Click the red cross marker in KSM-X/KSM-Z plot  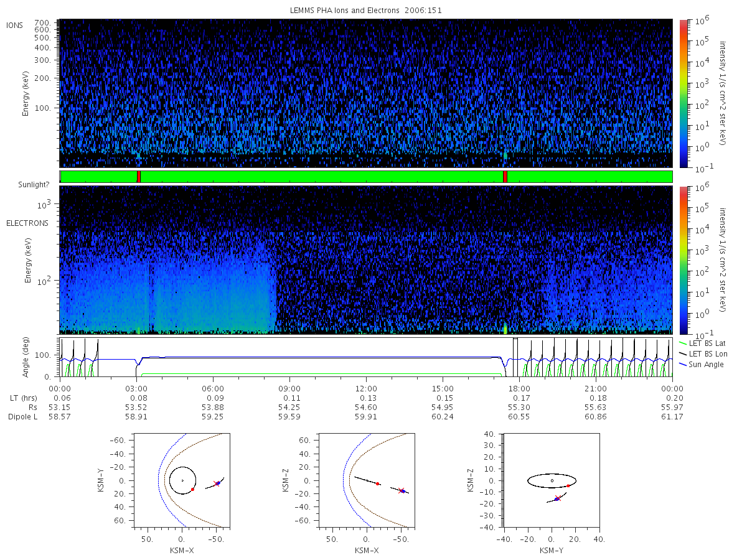(402, 490)
